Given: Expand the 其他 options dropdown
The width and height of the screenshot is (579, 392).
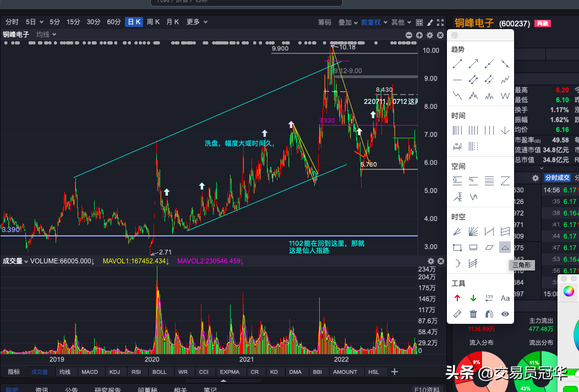Looking at the screenshot, I should pyautogui.click(x=401, y=23).
